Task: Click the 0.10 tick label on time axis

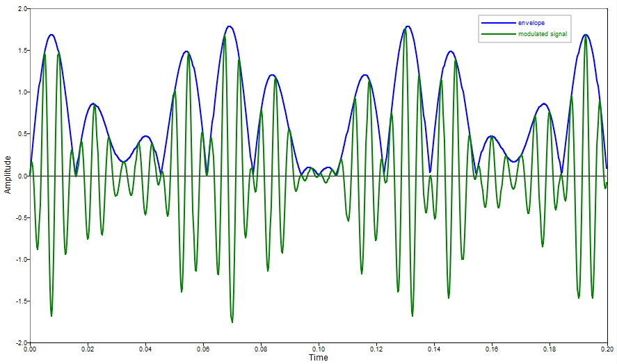Action: coord(319,349)
